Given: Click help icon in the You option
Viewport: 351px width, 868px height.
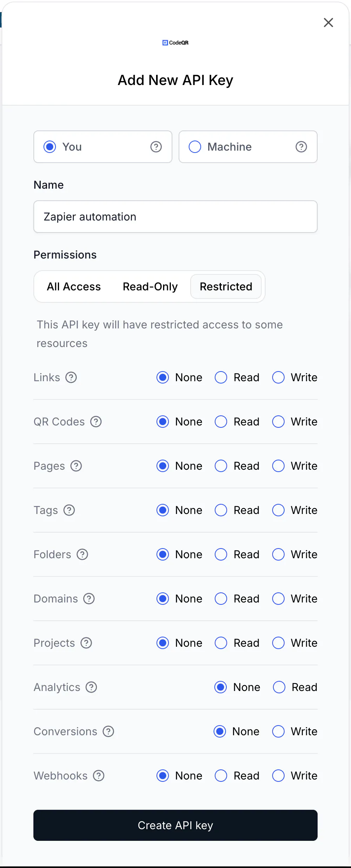Looking at the screenshot, I should (156, 147).
